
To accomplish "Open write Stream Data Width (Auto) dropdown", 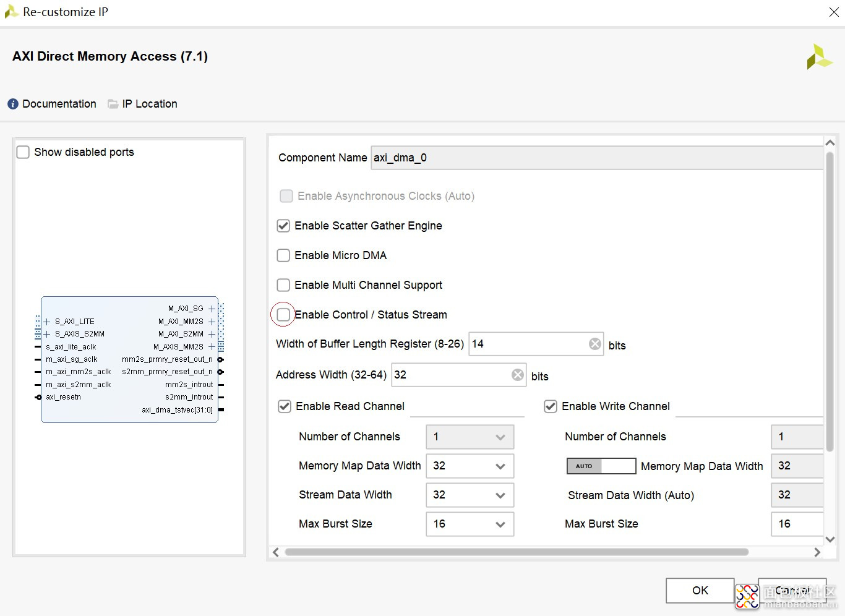I will click(x=797, y=495).
